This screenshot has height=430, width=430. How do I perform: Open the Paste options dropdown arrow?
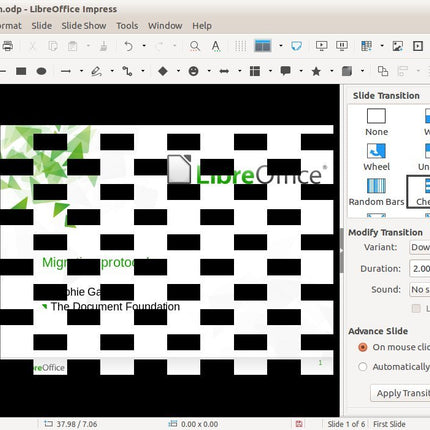click(x=88, y=46)
